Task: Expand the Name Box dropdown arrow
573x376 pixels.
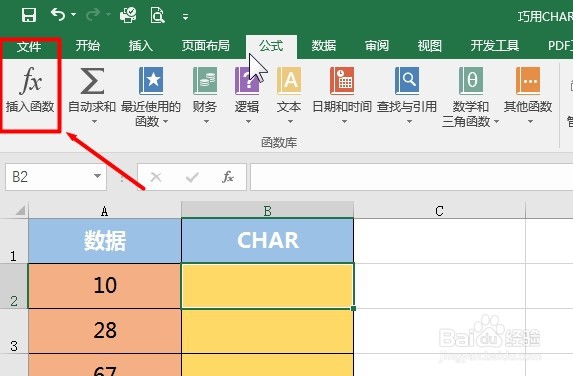Action: 97,176
